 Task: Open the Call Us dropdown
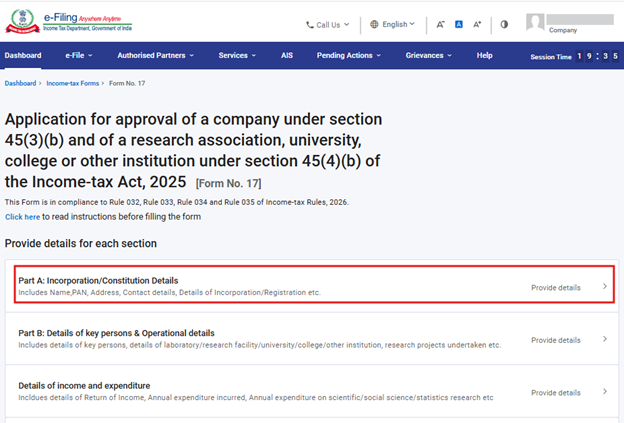point(328,24)
